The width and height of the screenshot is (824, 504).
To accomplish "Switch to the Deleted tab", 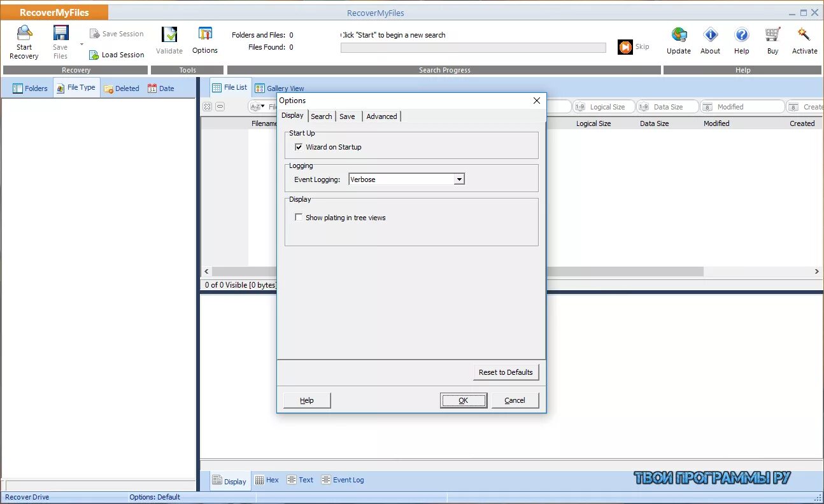I will pos(122,88).
